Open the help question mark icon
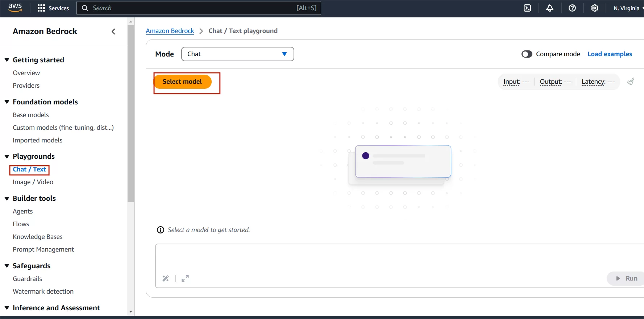Image resolution: width=644 pixels, height=319 pixels. point(572,8)
